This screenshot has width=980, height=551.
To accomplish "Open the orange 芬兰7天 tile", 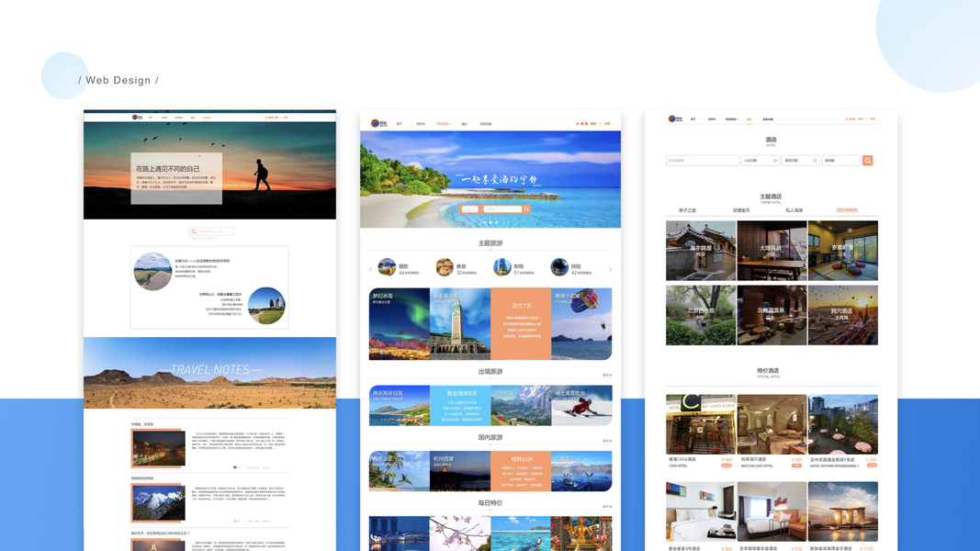I will click(522, 323).
